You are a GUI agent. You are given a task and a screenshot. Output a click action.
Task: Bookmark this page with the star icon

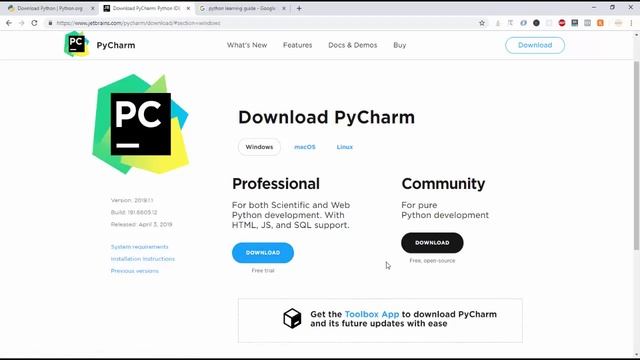click(x=482, y=23)
